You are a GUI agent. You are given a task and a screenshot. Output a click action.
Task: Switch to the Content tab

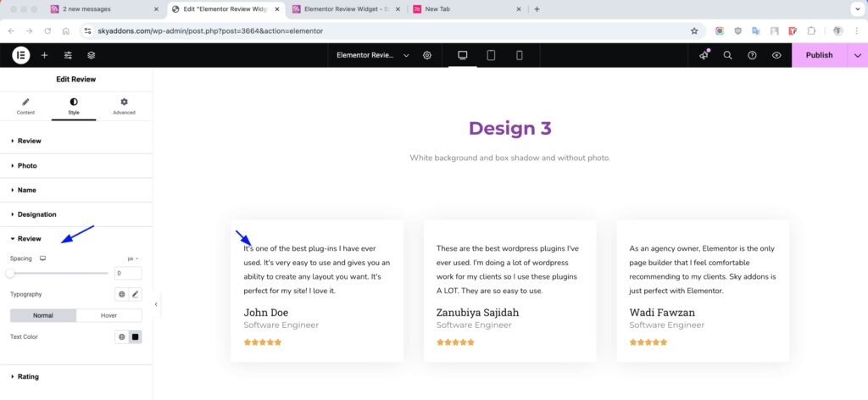click(x=25, y=105)
